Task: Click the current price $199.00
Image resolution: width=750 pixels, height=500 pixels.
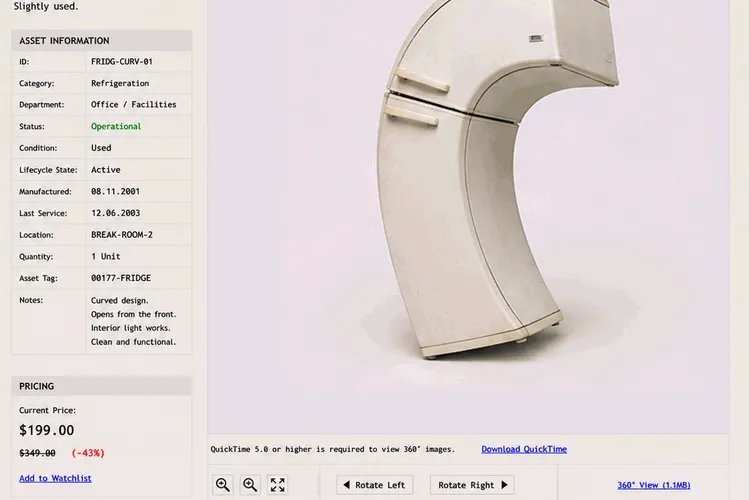Action: 46,430
